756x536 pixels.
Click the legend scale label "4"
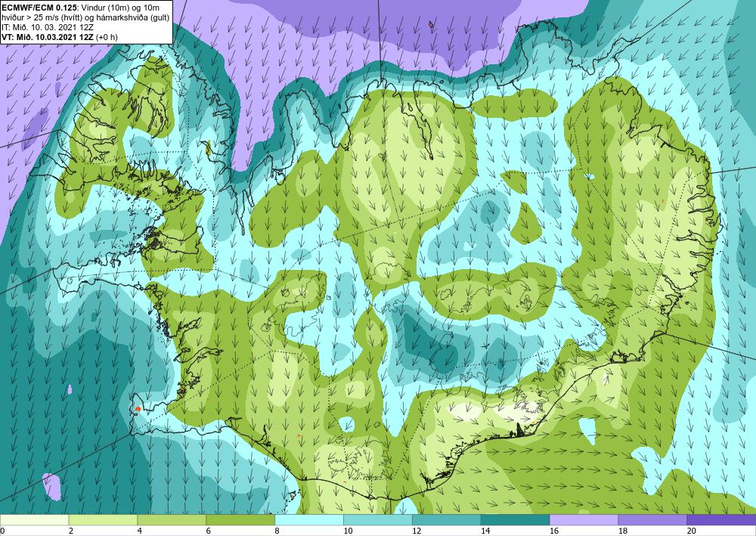pyautogui.click(x=140, y=531)
